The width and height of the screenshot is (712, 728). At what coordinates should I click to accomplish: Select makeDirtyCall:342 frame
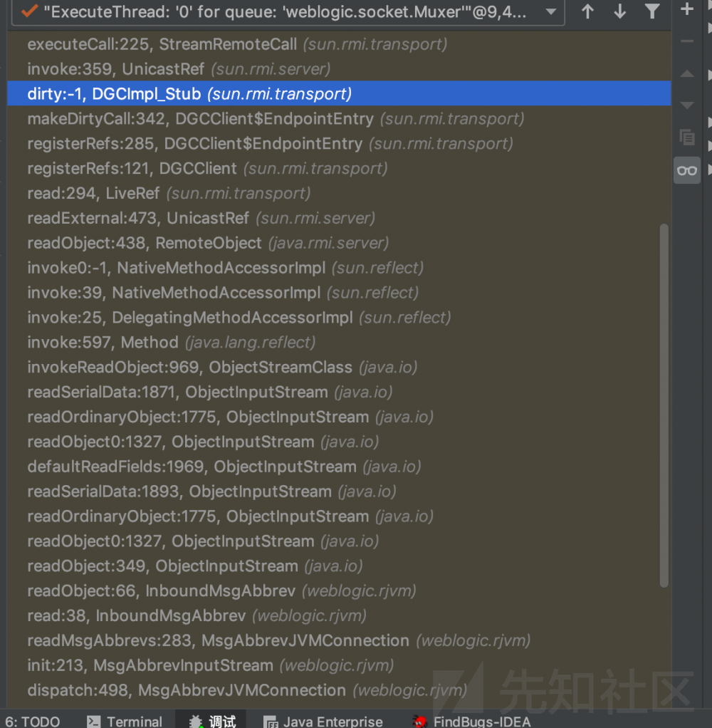coord(340,119)
